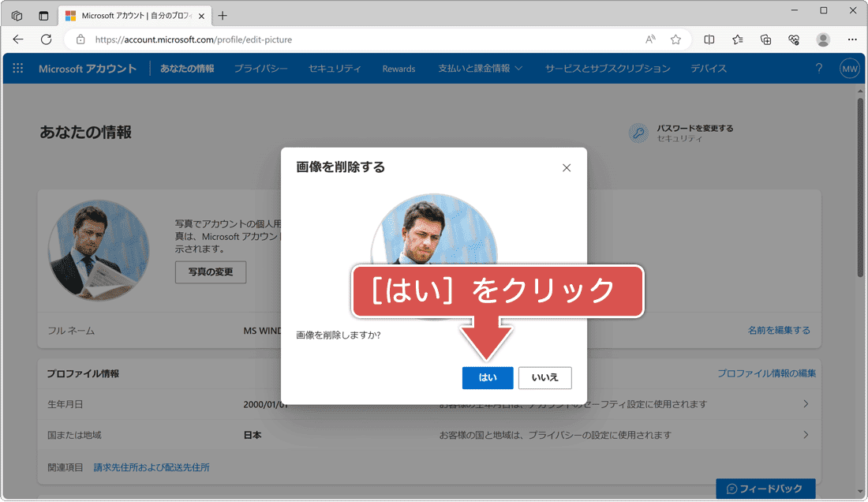
Task: Open Edge Collections
Action: 765,38
